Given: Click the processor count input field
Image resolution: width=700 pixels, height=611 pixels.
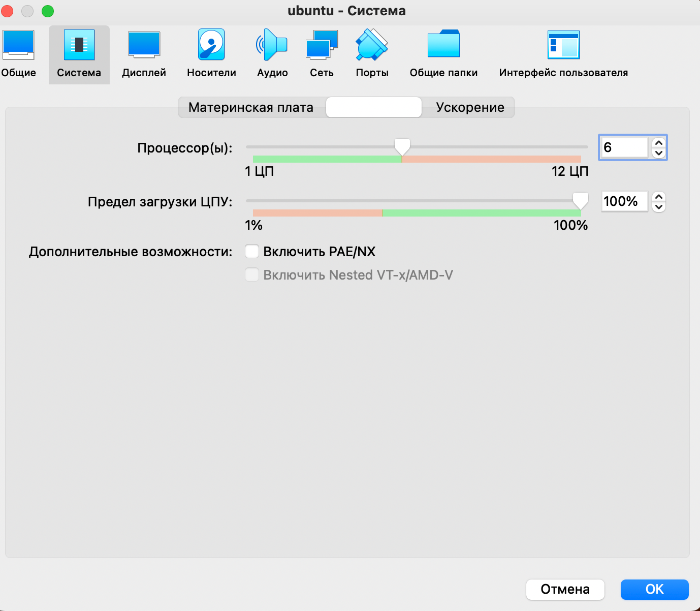Looking at the screenshot, I should tap(624, 147).
